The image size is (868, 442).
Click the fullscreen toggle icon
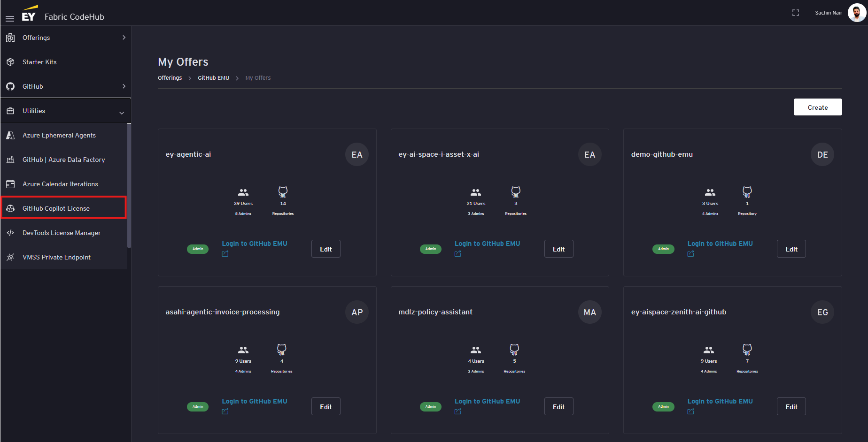click(x=795, y=13)
